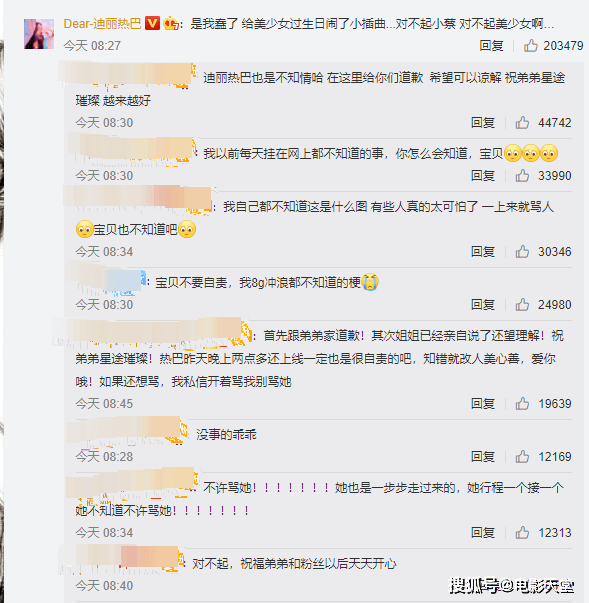Viewport: 589px width, 603px height.
Task: Click thumbs-up on comment with 44742 likes
Action: click(x=522, y=123)
